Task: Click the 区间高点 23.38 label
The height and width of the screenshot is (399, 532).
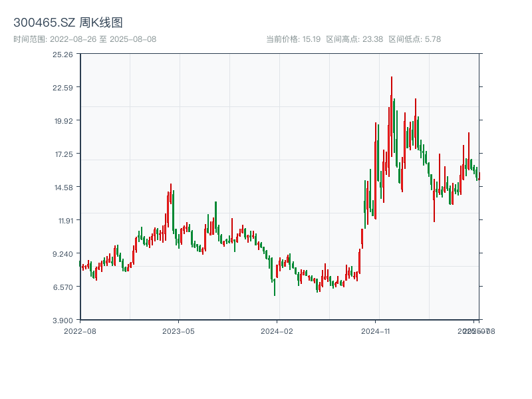Action: point(354,39)
